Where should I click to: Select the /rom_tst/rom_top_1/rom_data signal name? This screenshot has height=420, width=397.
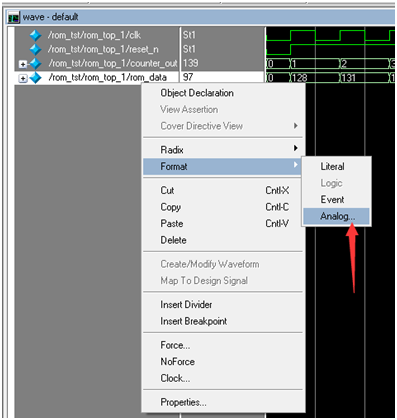point(108,78)
